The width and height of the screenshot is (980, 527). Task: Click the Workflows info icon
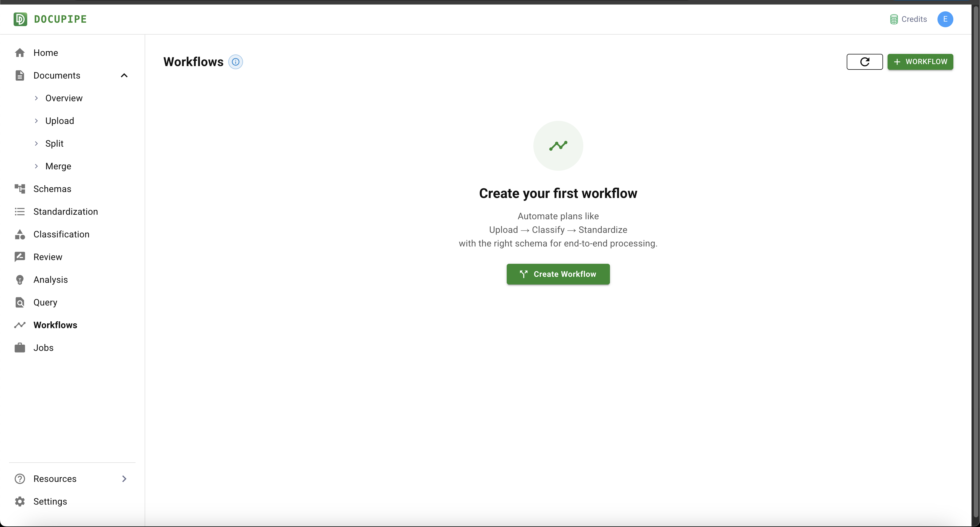[235, 62]
